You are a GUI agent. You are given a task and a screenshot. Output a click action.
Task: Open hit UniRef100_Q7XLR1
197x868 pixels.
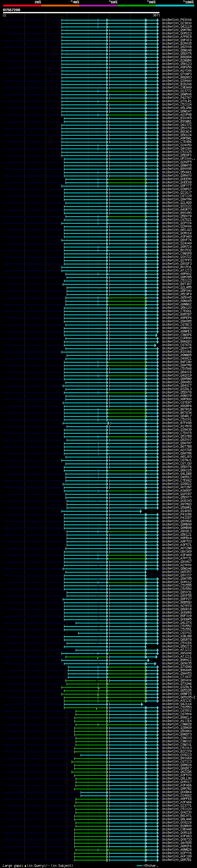(x=177, y=101)
